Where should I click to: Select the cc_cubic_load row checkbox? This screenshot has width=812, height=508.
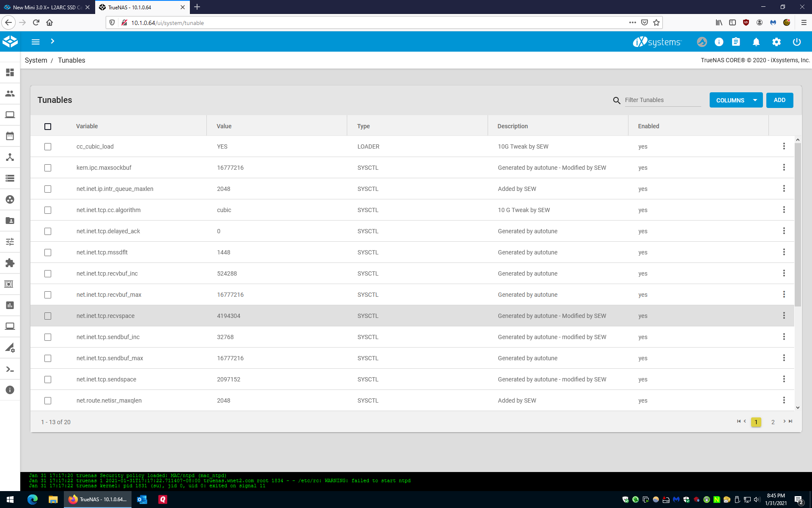pos(48,146)
